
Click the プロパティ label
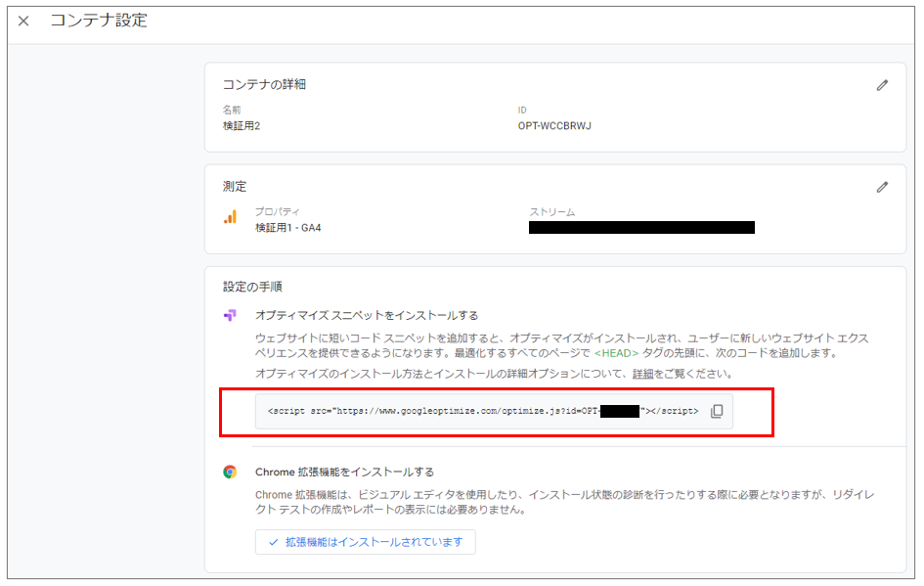pyautogui.click(x=278, y=211)
